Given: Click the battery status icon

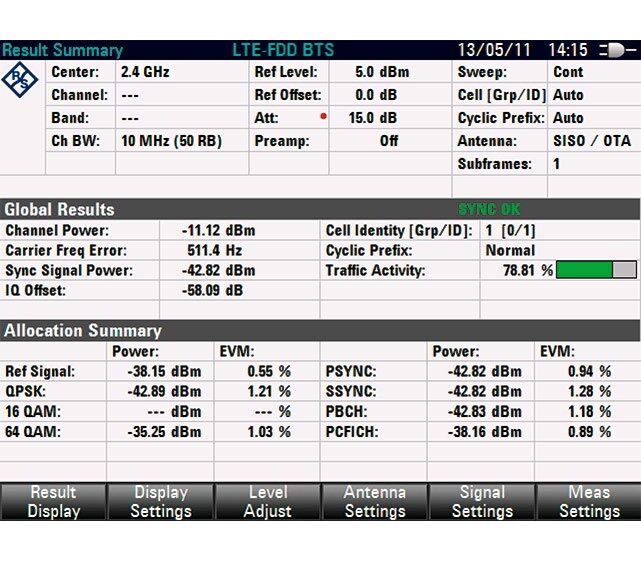Looking at the screenshot, I should tap(616, 50).
